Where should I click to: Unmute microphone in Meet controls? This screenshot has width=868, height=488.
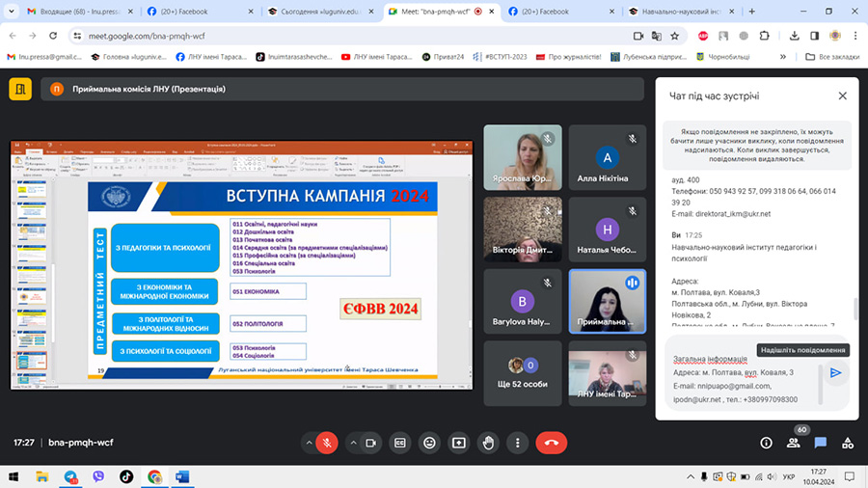pos(327,444)
